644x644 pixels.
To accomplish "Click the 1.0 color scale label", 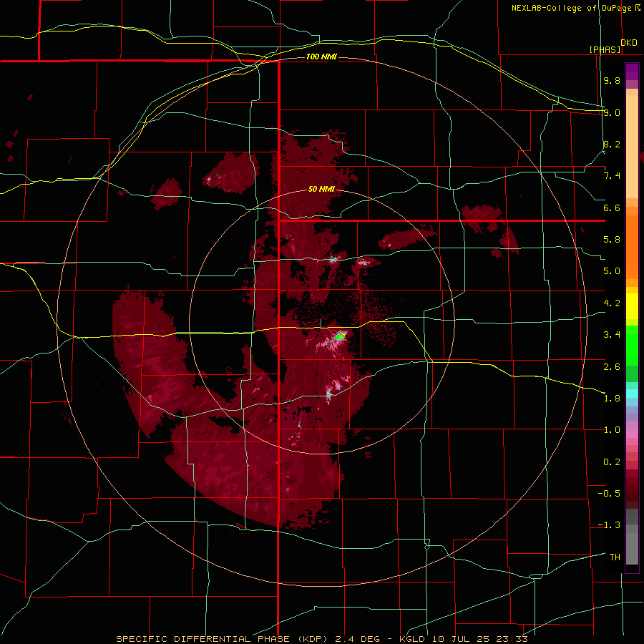I will [612, 430].
